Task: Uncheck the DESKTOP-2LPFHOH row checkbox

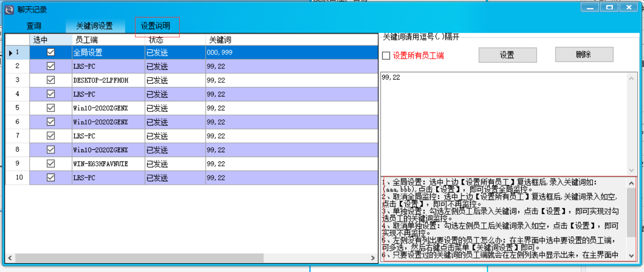Action: [51, 80]
